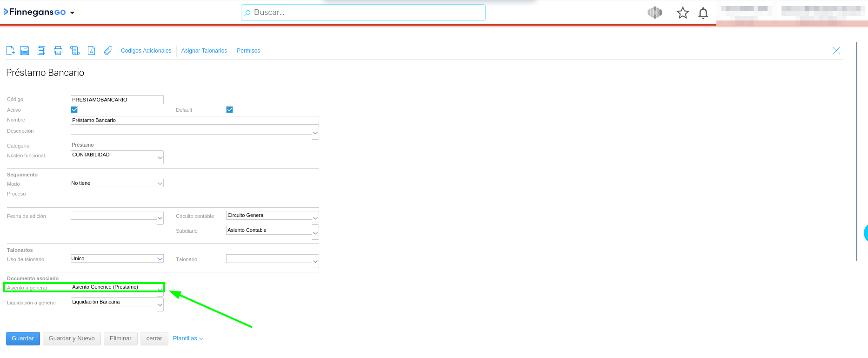
Task: Click the Guardar button
Action: (x=23, y=338)
